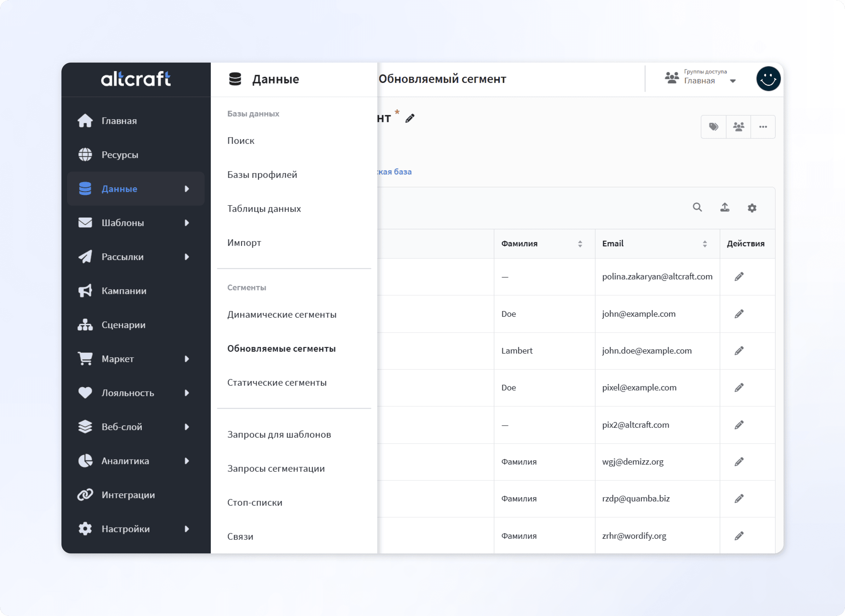Screen dimensions: 845x616
Task: Expand the Шаблоны sidebar submenu arrow
Action: pos(187,223)
